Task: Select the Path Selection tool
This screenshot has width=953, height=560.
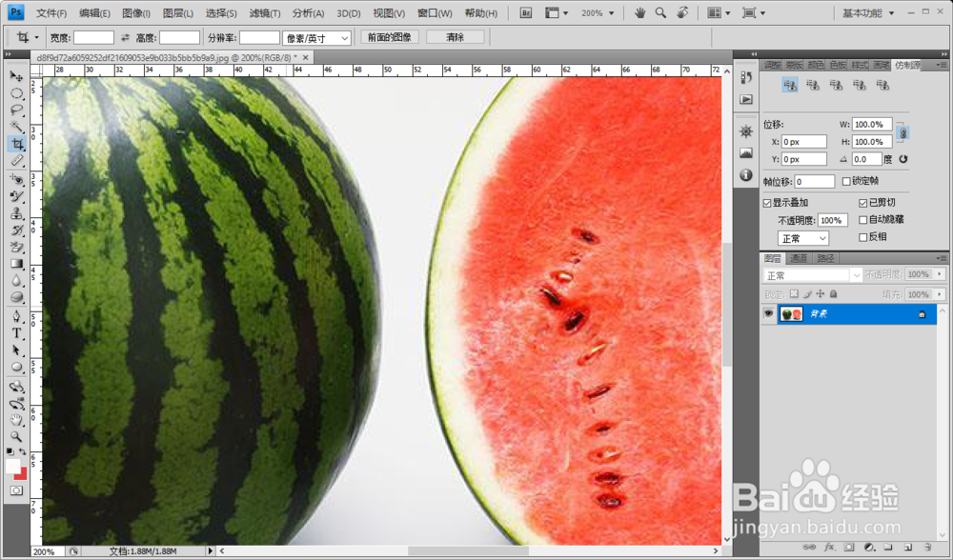Action: pos(16,350)
